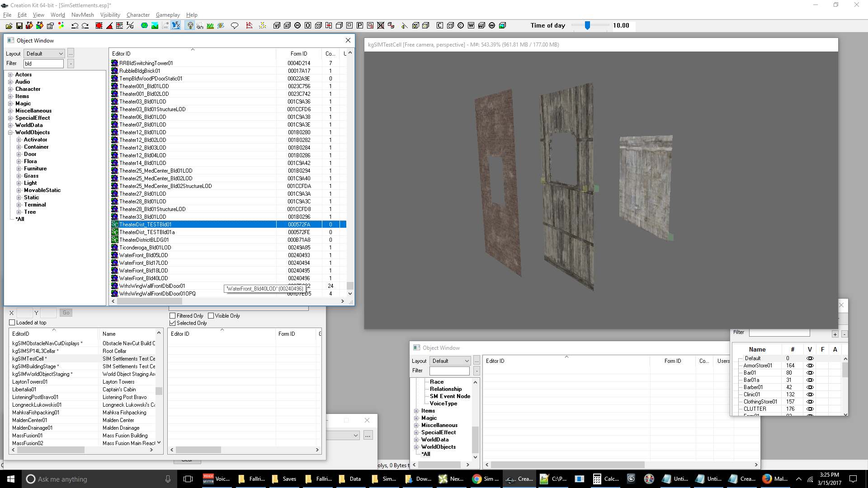Toggle visibility eye for ArmorStore01 layer
868x488 pixels.
[810, 366]
